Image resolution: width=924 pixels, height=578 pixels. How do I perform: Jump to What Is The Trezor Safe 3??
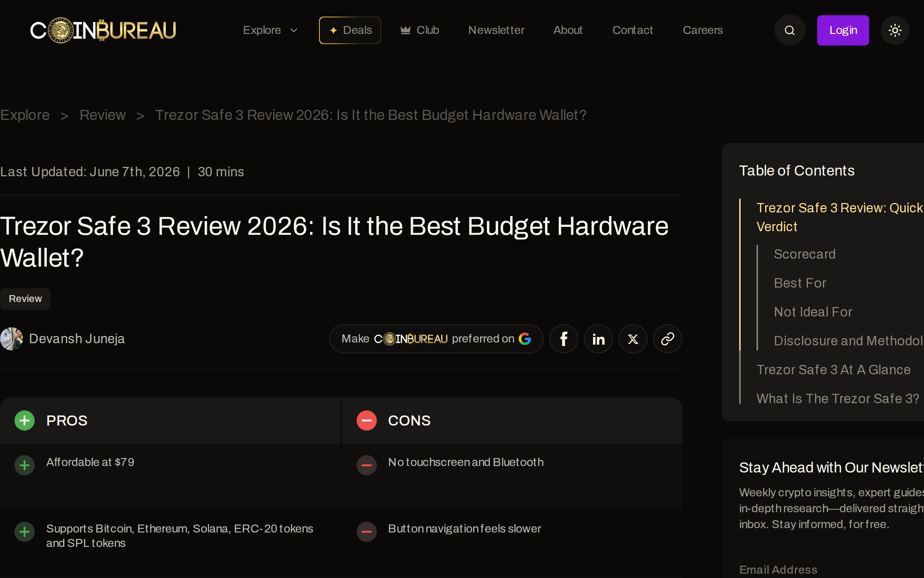(x=838, y=399)
